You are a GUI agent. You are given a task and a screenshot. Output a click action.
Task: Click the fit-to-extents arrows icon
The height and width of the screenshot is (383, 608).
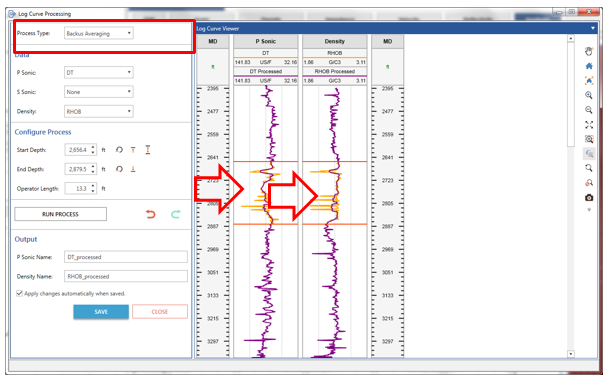[x=589, y=124]
